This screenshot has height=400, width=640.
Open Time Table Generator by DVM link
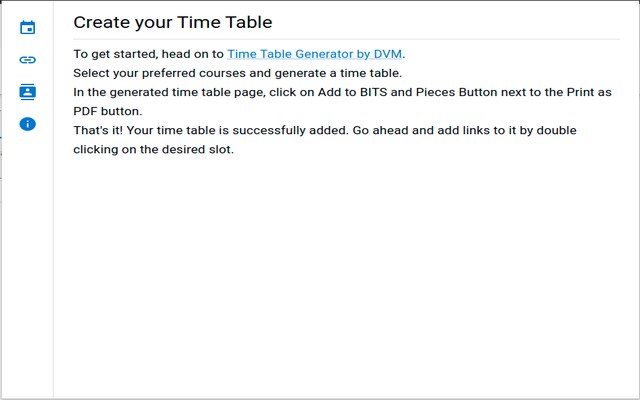pyautogui.click(x=315, y=54)
